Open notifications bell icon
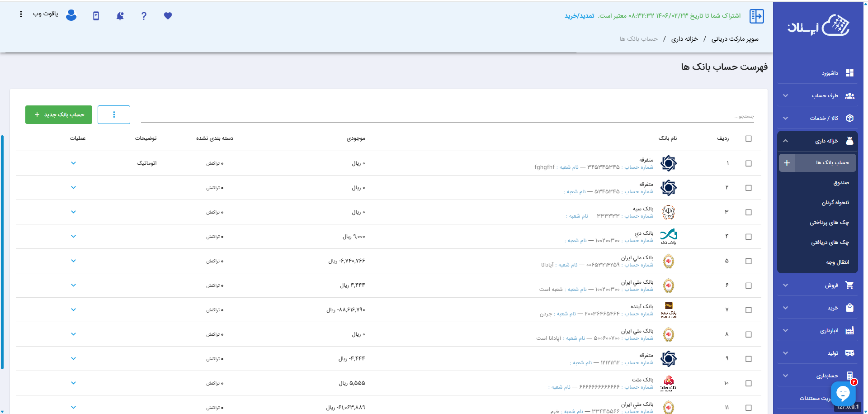The image size is (868, 414). pyautogui.click(x=120, y=16)
